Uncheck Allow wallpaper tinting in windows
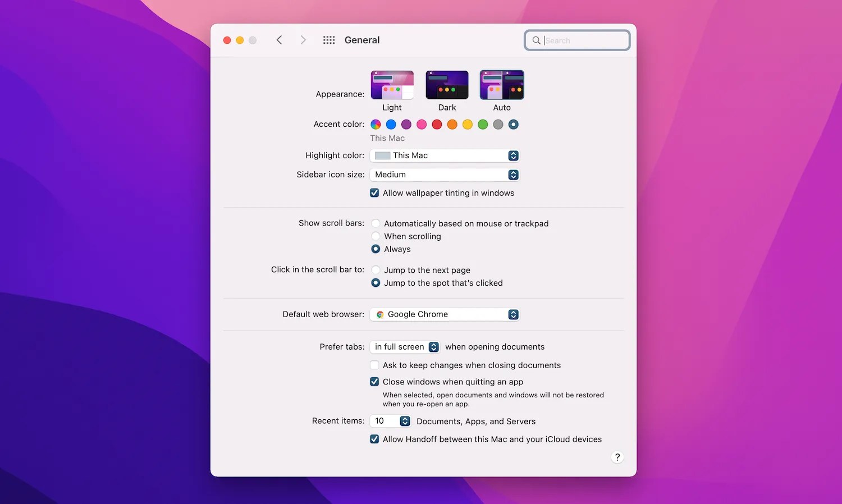842x504 pixels. (374, 193)
